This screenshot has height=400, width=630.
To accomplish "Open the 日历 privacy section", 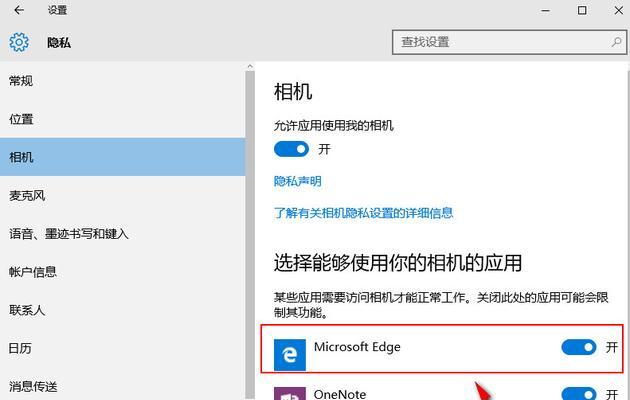I will pos(123,348).
